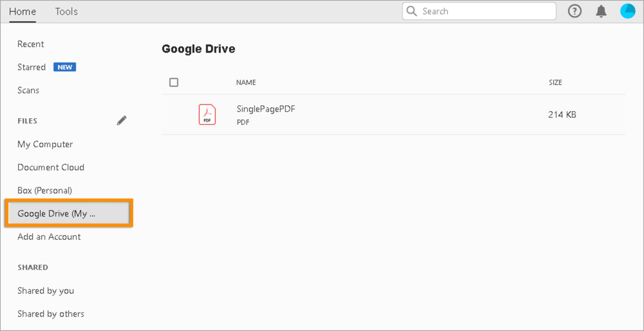Open Help using the question mark icon
The image size is (644, 331).
click(x=575, y=11)
